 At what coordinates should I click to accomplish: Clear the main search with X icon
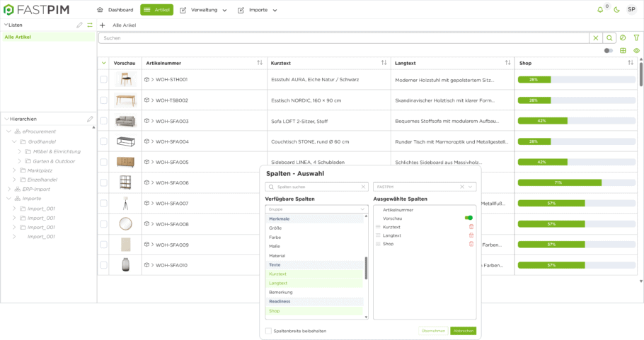596,38
